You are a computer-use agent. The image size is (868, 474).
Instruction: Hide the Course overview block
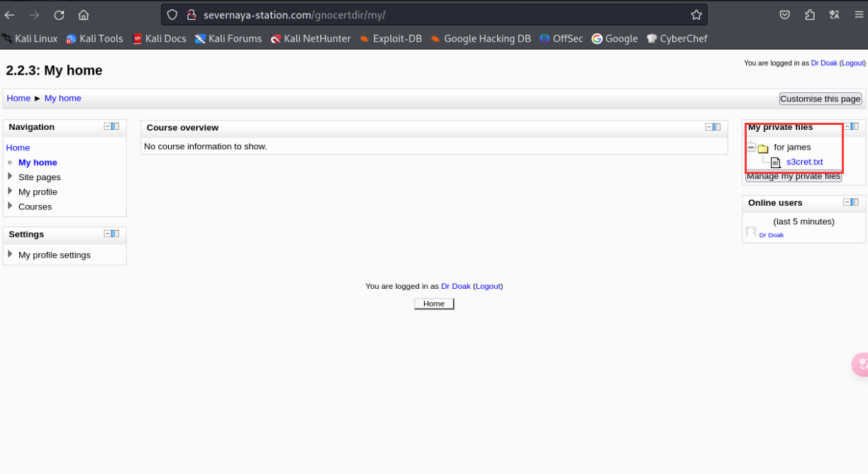coord(709,127)
